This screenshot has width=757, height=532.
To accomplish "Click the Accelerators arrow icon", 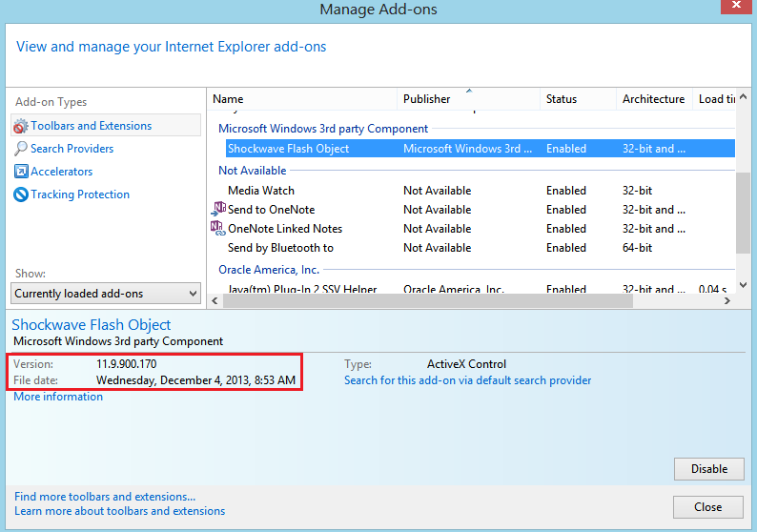I will click(21, 172).
